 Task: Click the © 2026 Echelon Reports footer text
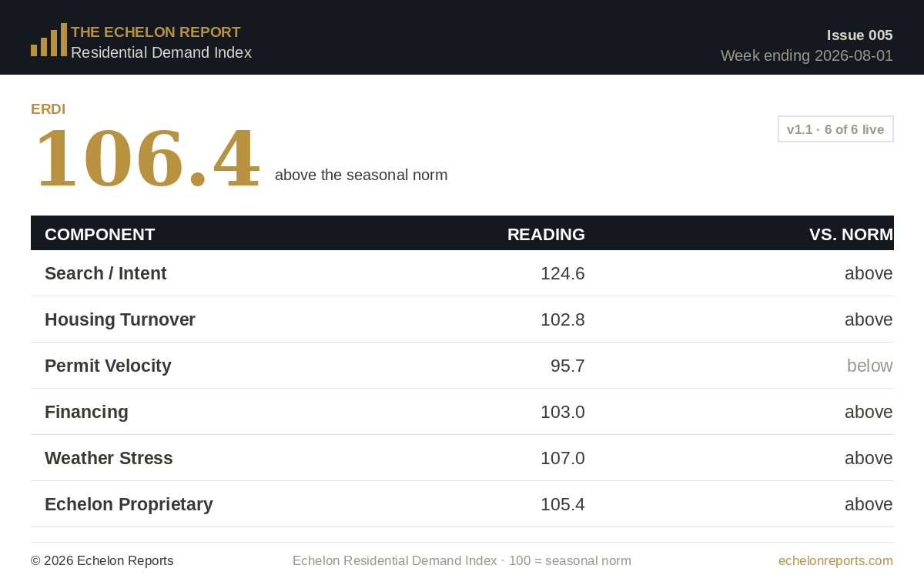pos(102,560)
